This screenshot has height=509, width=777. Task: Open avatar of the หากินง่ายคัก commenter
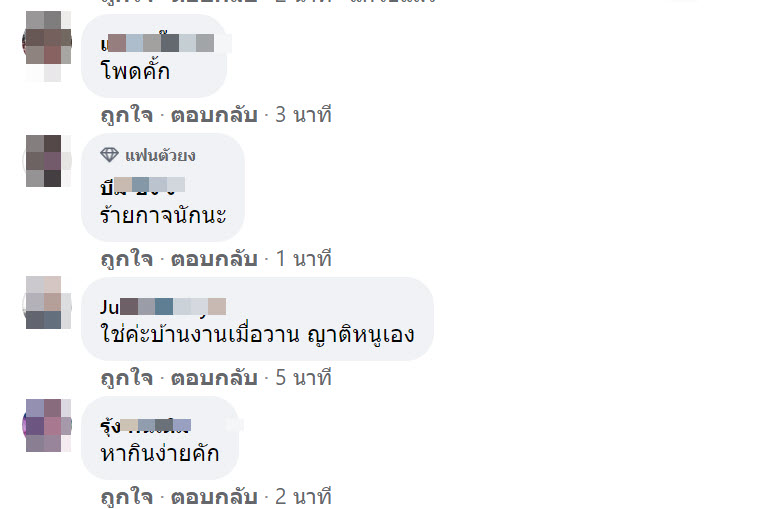coord(47,425)
